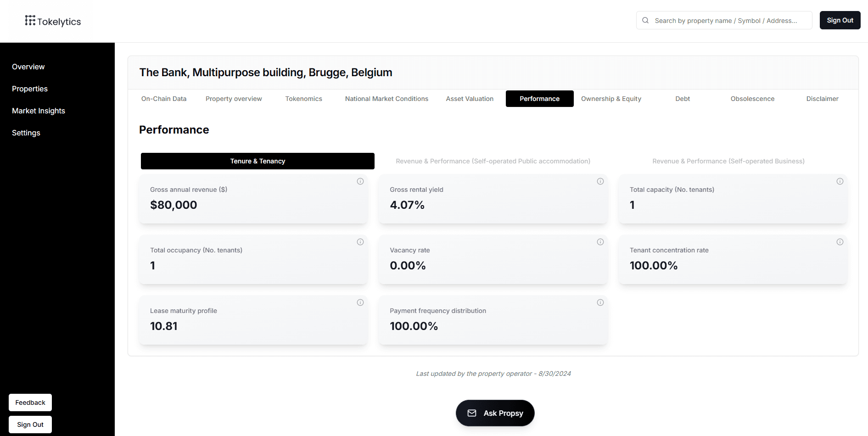Click info icon on Total capacity card
The height and width of the screenshot is (436, 868).
point(840,181)
